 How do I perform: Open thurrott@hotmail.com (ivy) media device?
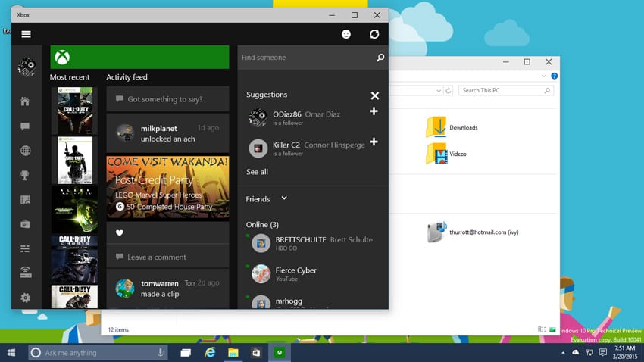point(473,232)
